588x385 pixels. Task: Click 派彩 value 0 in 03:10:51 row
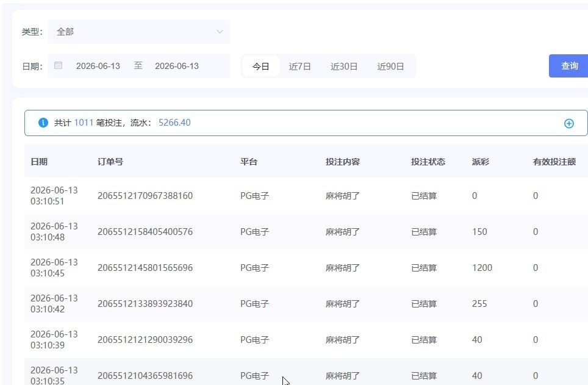pyautogui.click(x=475, y=196)
